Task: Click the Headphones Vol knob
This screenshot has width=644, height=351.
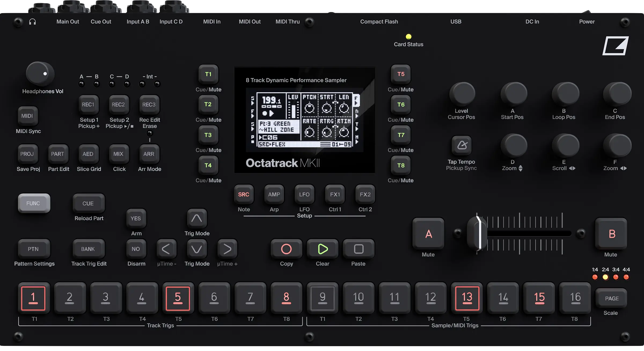Action: 40,73
